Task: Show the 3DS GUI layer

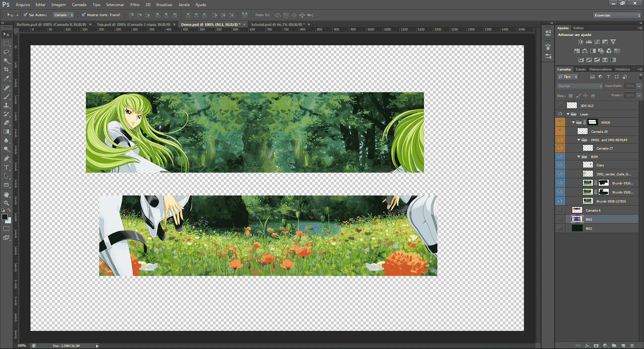Action: point(560,106)
